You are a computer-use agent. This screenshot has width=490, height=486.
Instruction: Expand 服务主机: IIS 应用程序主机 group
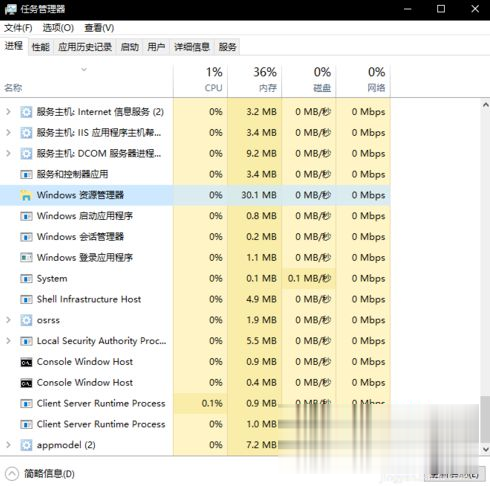pyautogui.click(x=8, y=133)
